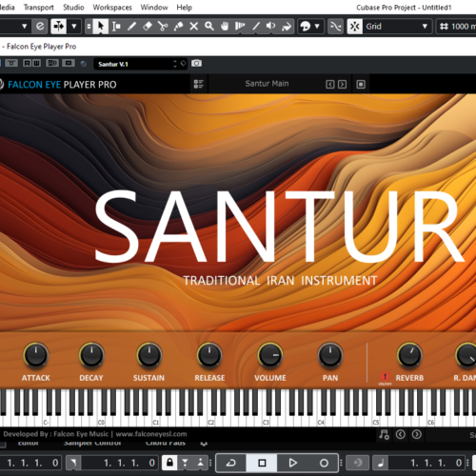This screenshot has width=476, height=476.
Task: Toggle the transport lock button
Action: [169, 463]
